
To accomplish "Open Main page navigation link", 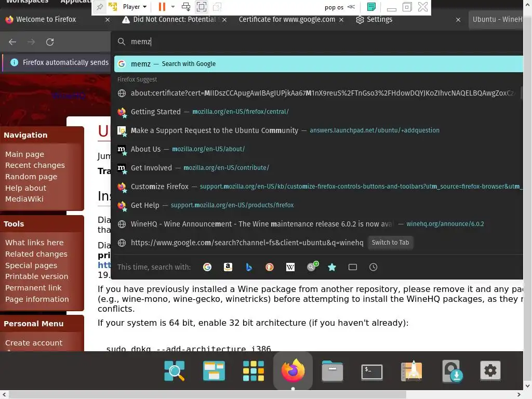I will point(24,154).
